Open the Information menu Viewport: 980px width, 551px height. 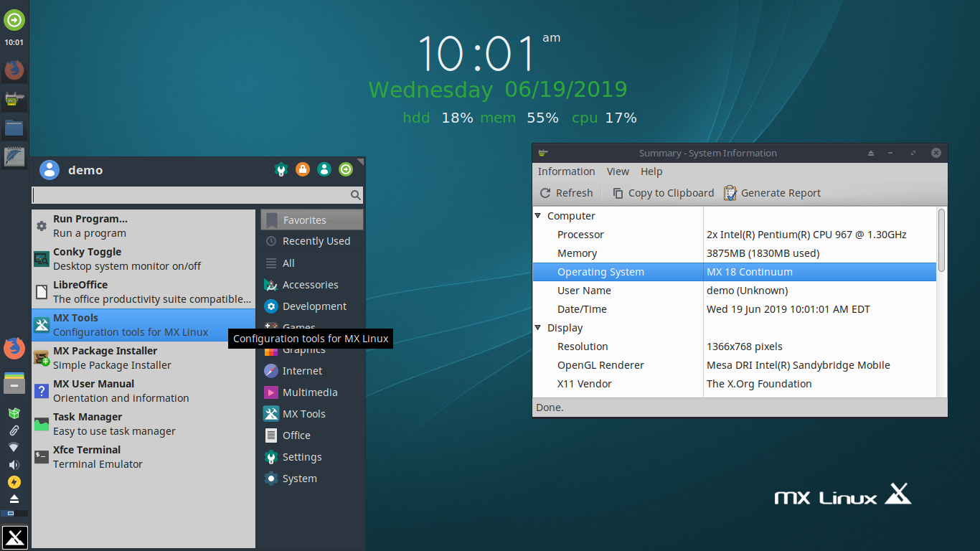coord(566,171)
